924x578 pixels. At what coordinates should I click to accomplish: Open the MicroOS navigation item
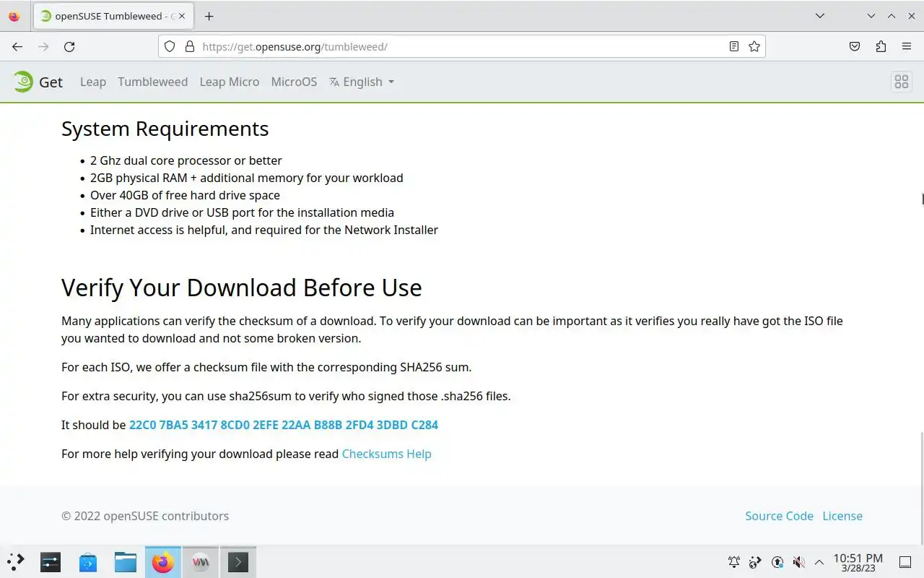[x=294, y=82]
